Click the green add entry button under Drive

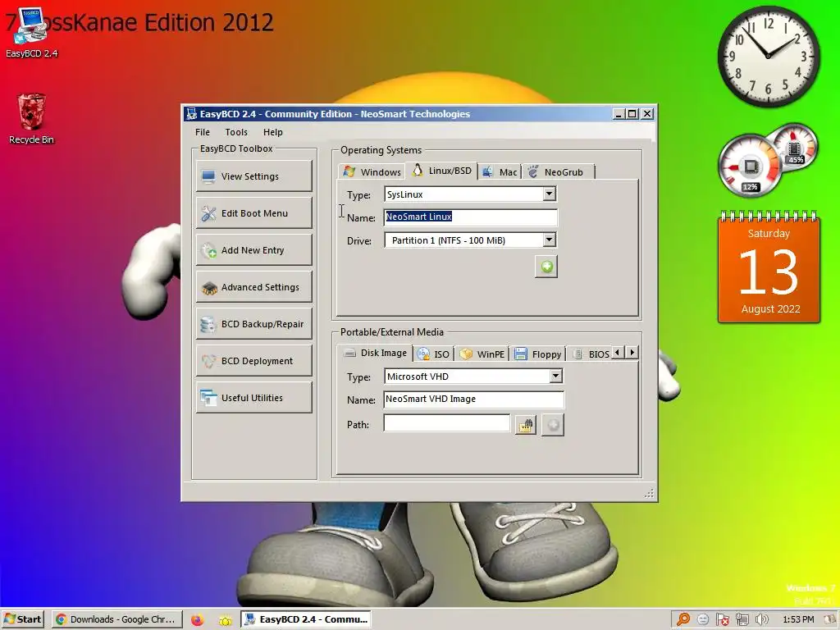tap(546, 267)
